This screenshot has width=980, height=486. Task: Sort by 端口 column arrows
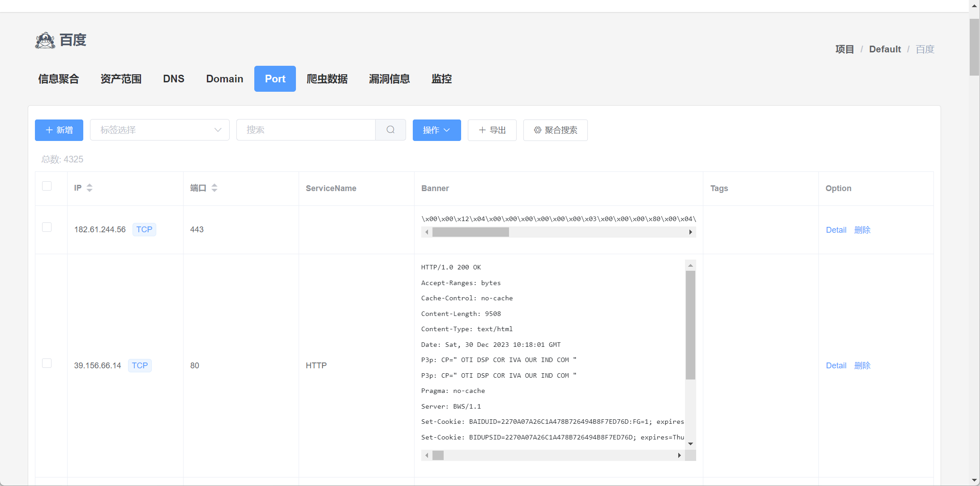point(214,188)
